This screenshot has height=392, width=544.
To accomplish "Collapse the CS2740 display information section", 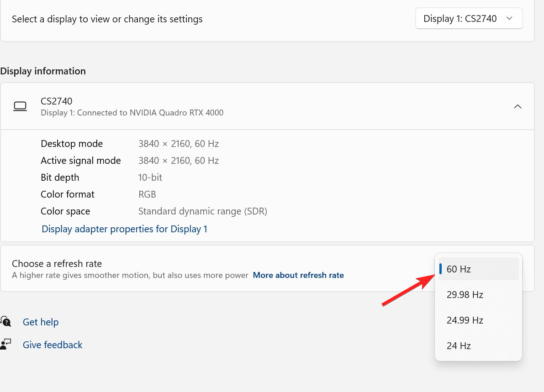I will (518, 106).
